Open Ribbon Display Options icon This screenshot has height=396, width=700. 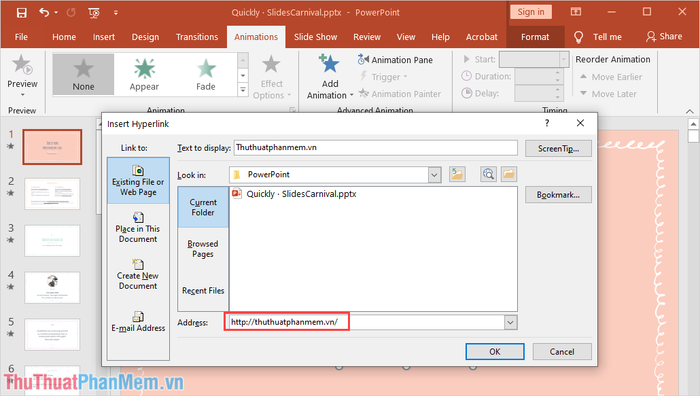pos(576,12)
